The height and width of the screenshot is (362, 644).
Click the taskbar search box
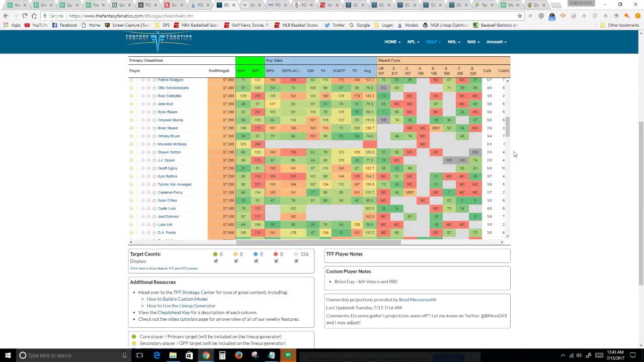click(x=73, y=355)
